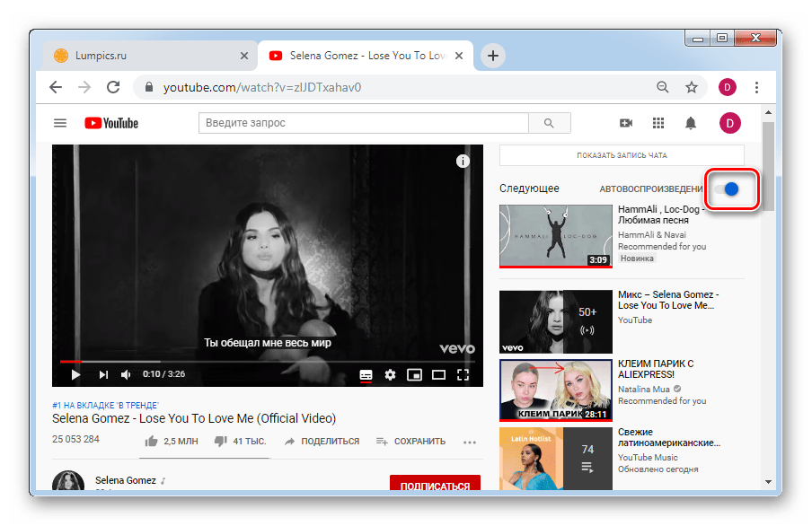Viewport: 812px width, 526px height.
Task: Open Chrome three-dot menu
Action: [x=757, y=87]
